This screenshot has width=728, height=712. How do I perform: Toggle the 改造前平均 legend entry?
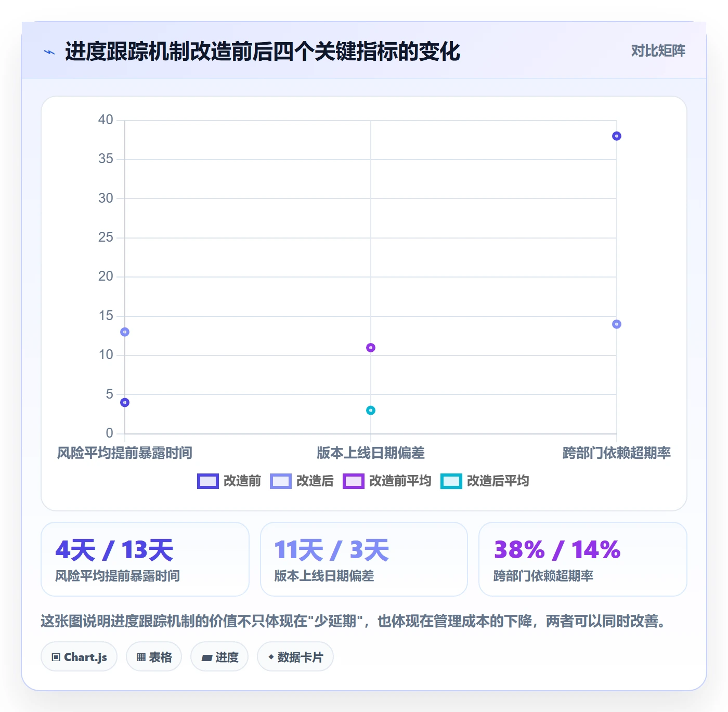click(x=387, y=481)
